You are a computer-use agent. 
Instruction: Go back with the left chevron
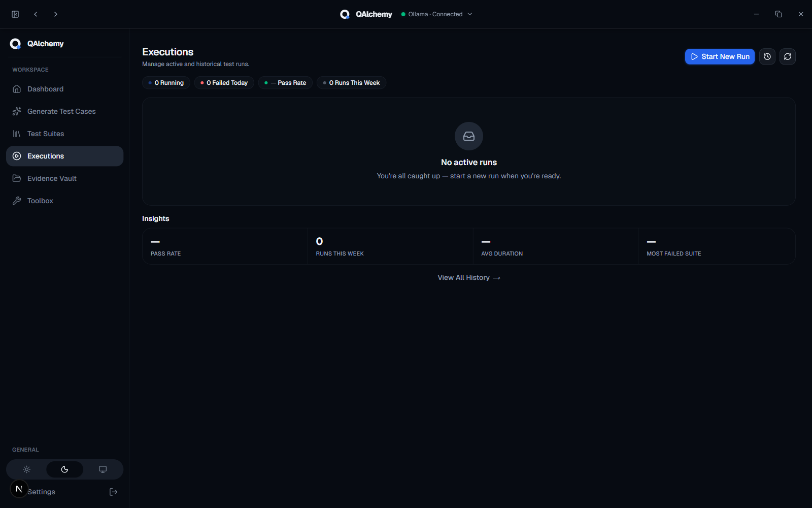36,14
